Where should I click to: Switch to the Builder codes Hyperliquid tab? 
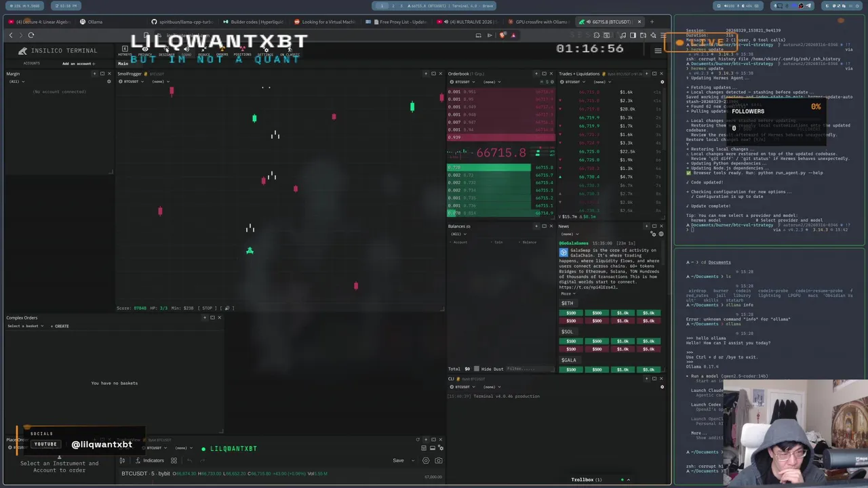tap(255, 22)
